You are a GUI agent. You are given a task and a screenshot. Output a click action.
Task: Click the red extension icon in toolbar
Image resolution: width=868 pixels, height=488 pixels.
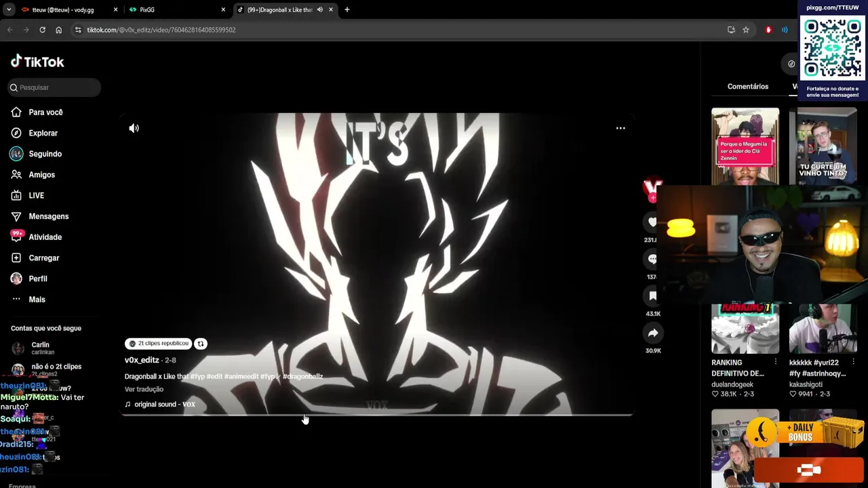768,30
